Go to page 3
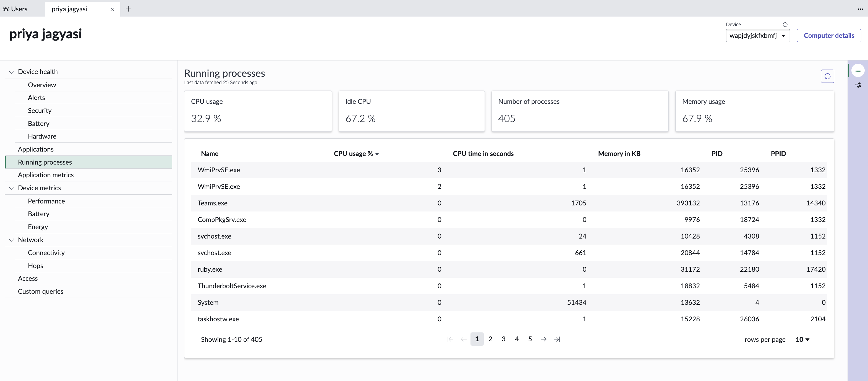The image size is (868, 381). click(x=503, y=339)
